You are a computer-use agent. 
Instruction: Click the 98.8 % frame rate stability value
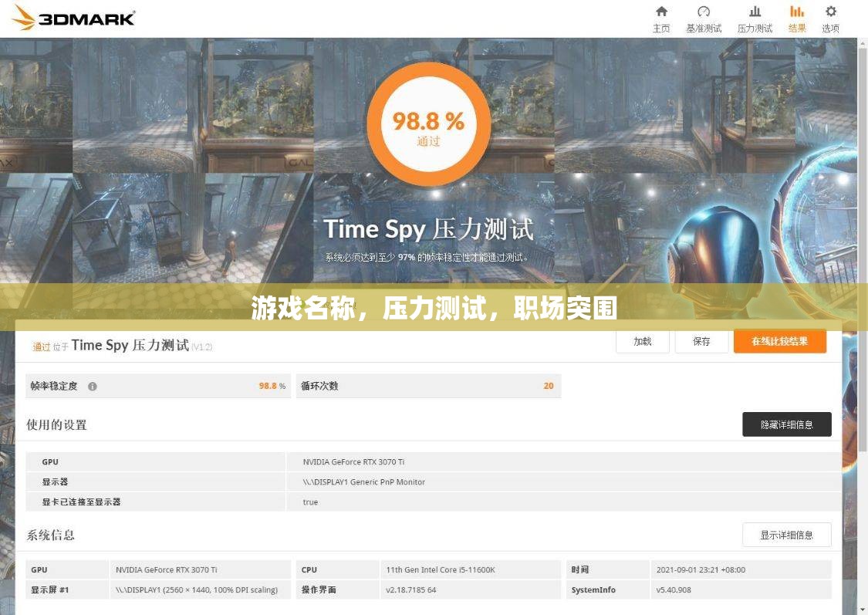pos(272,386)
